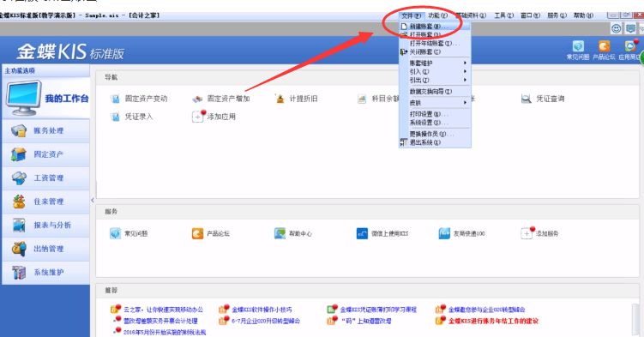Viewport: 644px width, 337px height.
Task: Choose 更换操作员 menu entry
Action: (x=435, y=135)
